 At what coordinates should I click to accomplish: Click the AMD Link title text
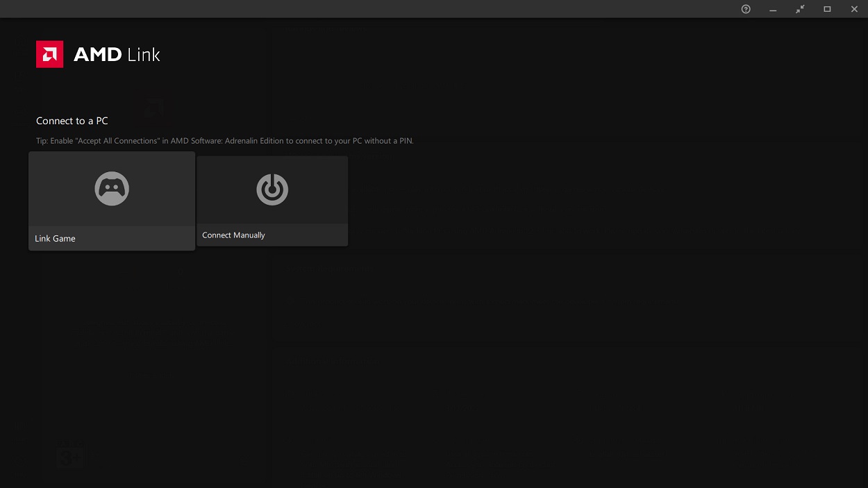[x=117, y=55]
